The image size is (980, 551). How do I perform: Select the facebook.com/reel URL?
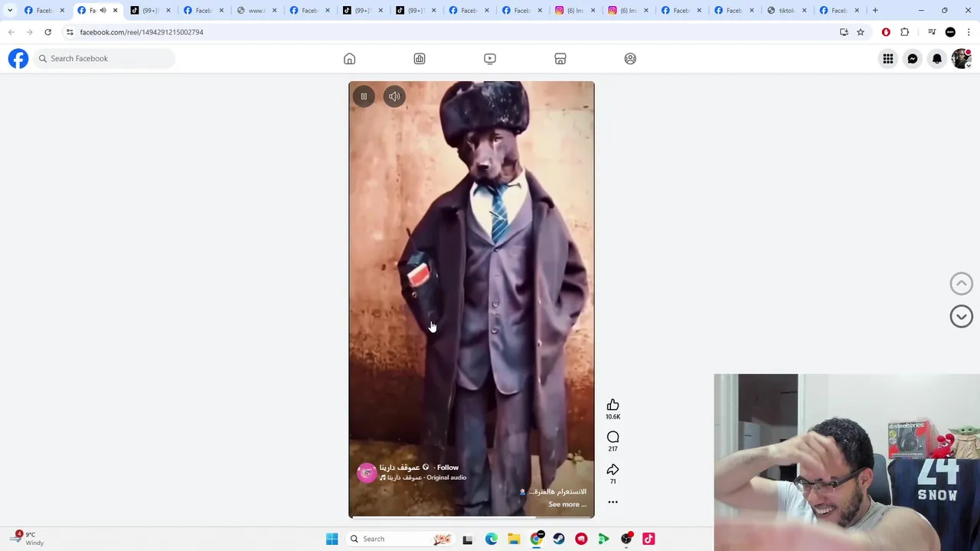pyautogui.click(x=142, y=32)
